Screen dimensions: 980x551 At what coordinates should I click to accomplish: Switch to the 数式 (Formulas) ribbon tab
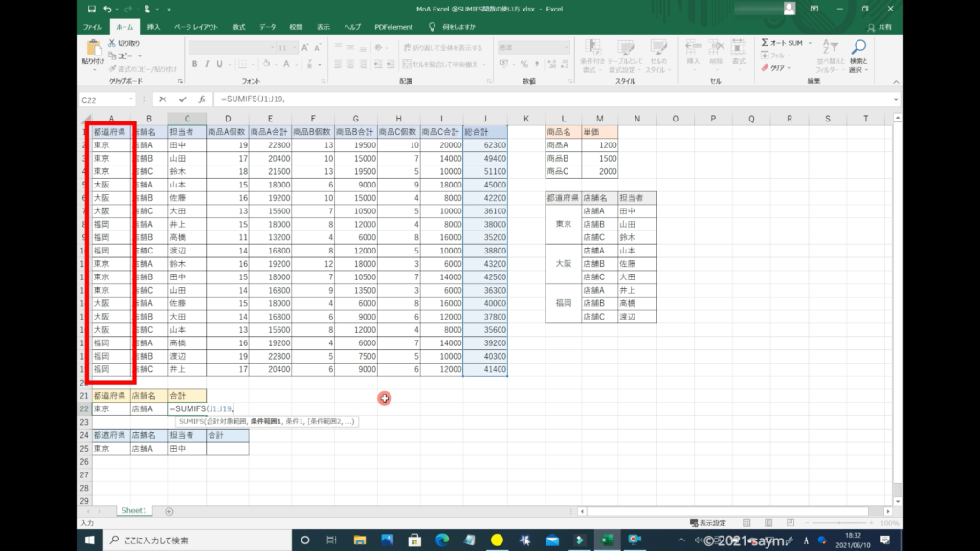coord(238,27)
